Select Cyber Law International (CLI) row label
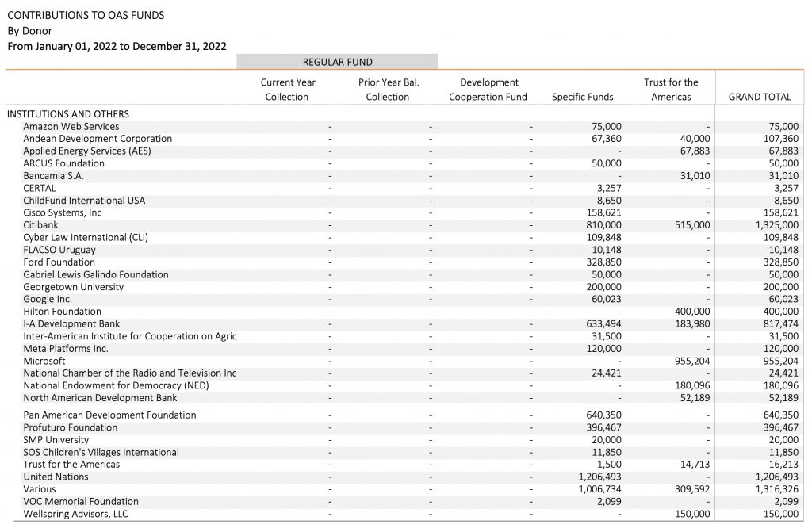The height and width of the screenshot is (532, 812). 86,238
